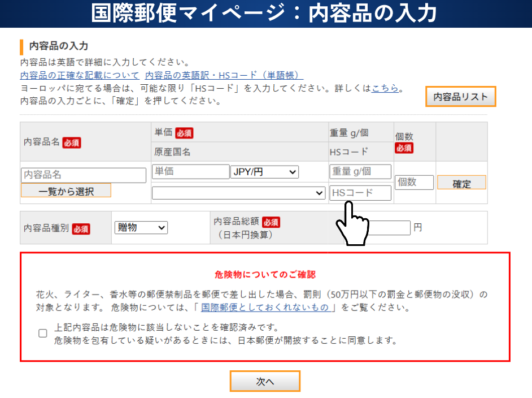Focus the 個数 quantity field
The width and height of the screenshot is (532, 398).
pos(415,182)
